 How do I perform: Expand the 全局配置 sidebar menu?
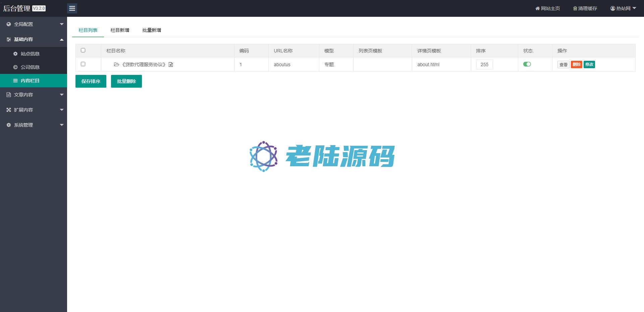(34, 24)
